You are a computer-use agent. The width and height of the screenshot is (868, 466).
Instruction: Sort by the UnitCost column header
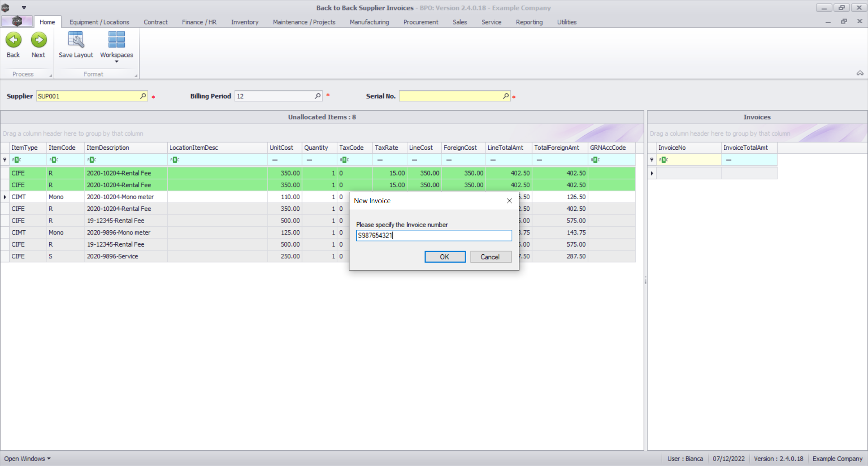pos(284,148)
